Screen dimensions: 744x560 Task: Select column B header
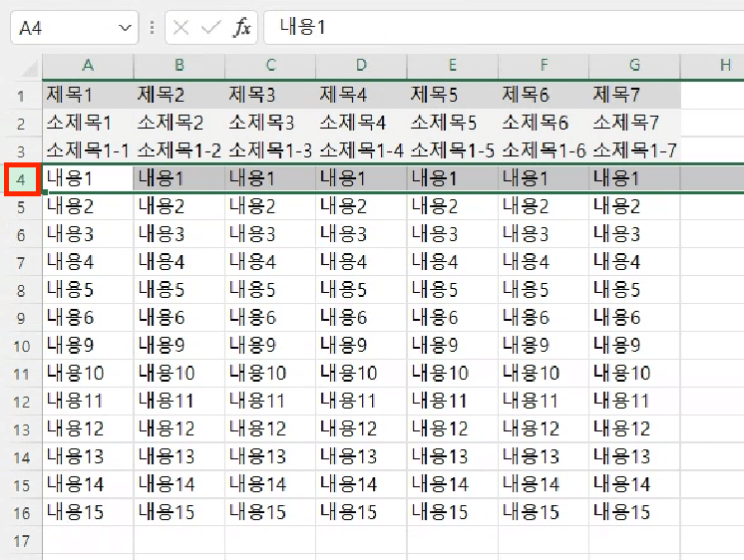(x=179, y=66)
